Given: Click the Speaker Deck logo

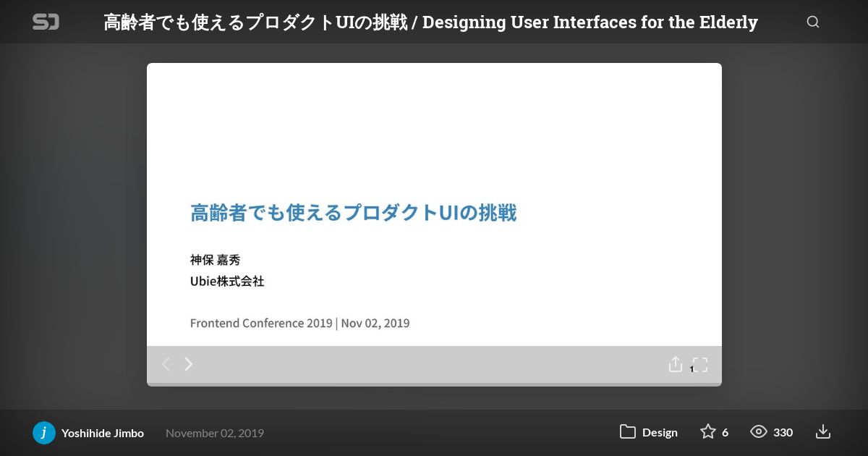Looking at the screenshot, I should pos(46,22).
